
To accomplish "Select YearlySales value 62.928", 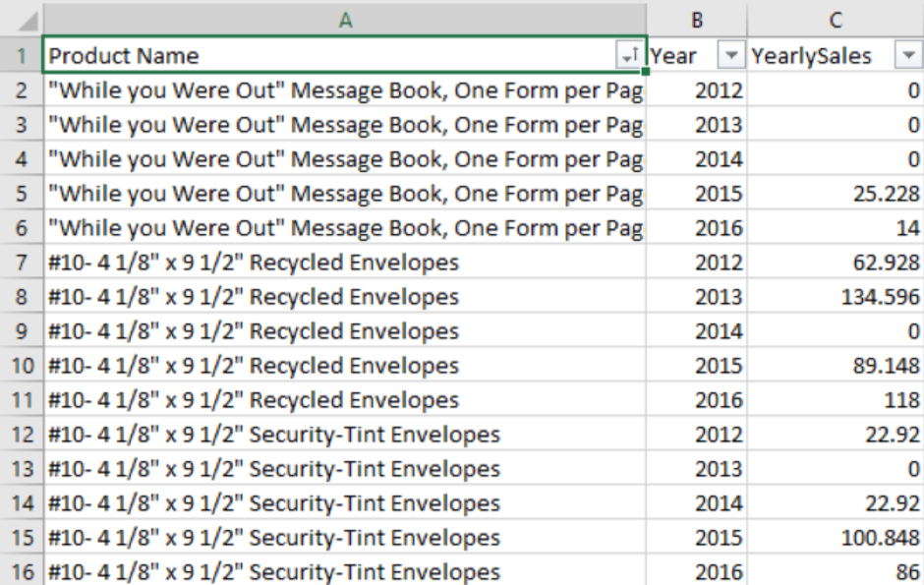I will tap(835, 263).
